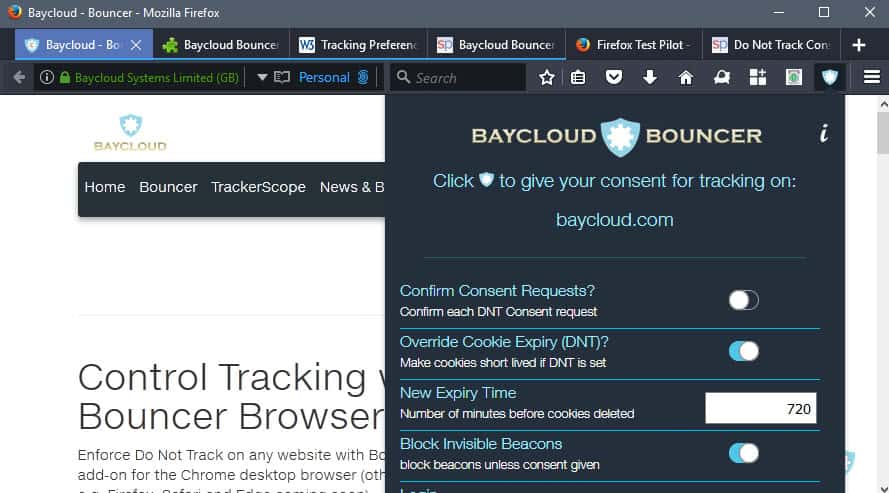
Task: Click the fingerprint container icon
Action: click(363, 77)
